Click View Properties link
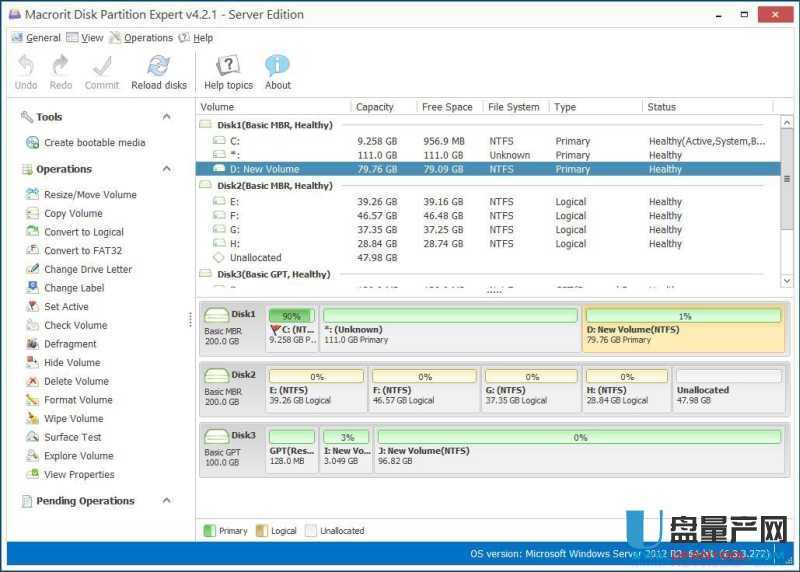Image resolution: width=800 pixels, height=572 pixels. [79, 475]
